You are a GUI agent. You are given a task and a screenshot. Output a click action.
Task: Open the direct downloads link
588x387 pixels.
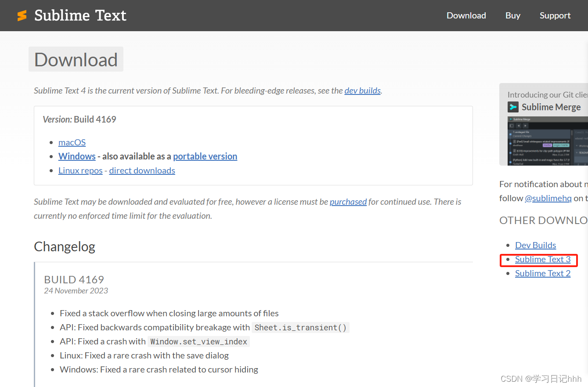click(142, 170)
